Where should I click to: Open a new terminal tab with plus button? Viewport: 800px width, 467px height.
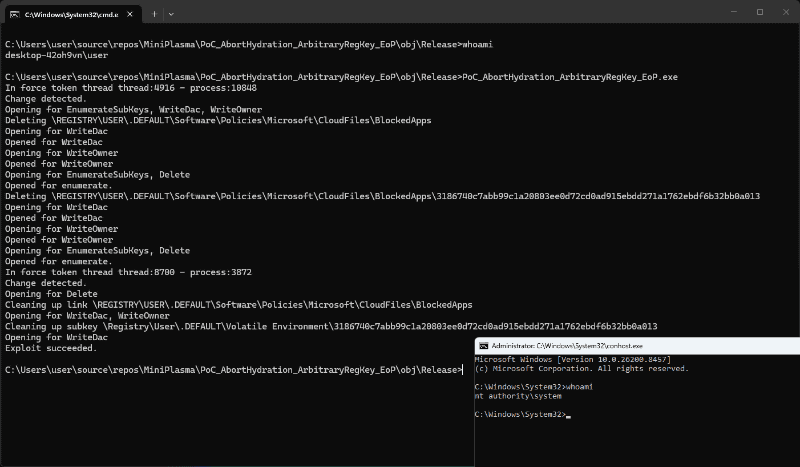[154, 14]
